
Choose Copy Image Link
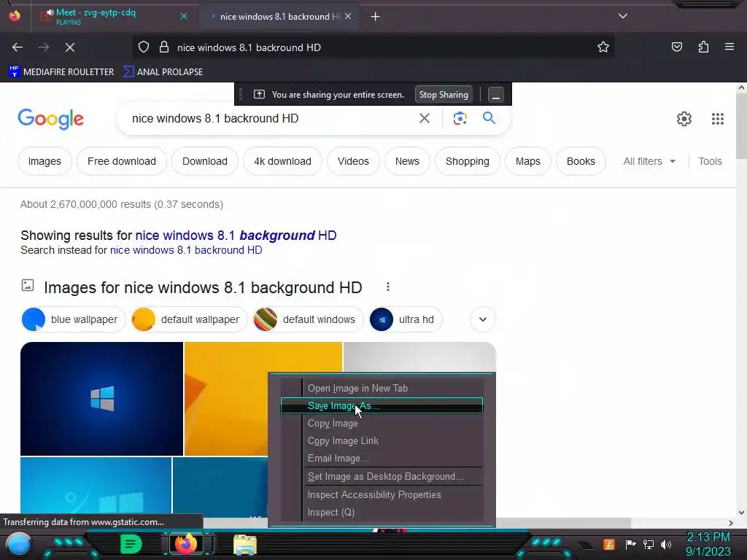coord(382,441)
